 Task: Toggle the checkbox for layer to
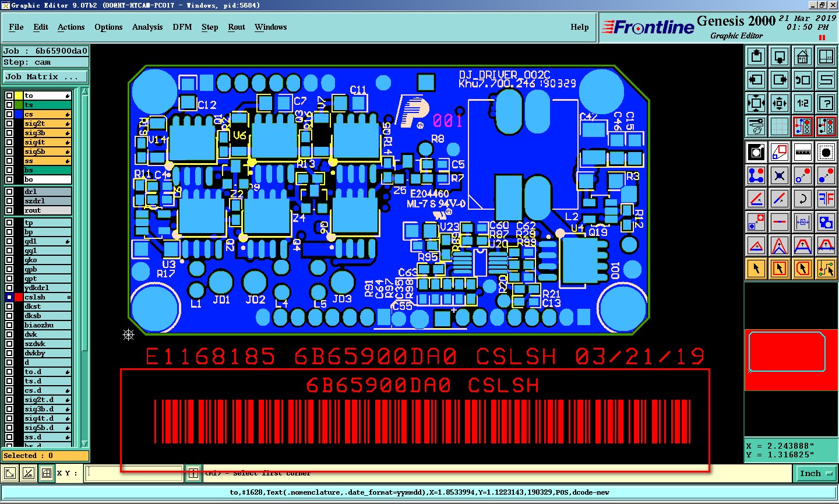point(9,96)
